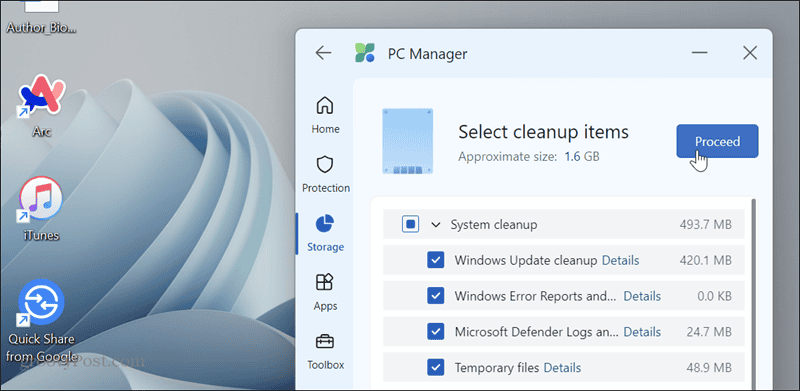Toggle the System cleanup checkbox
The image size is (800, 391).
[x=411, y=225]
